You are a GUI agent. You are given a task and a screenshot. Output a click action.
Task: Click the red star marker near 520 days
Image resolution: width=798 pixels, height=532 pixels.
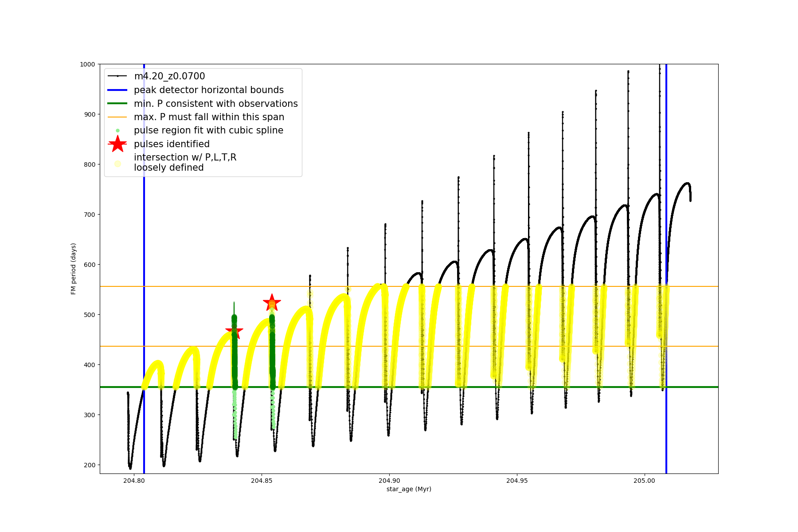(x=272, y=303)
